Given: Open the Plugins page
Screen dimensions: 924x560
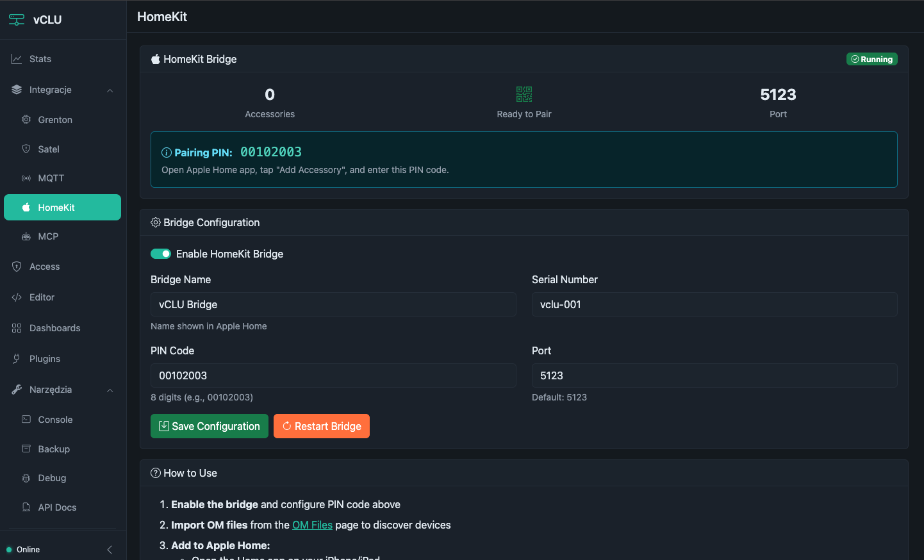Looking at the screenshot, I should click(63, 359).
